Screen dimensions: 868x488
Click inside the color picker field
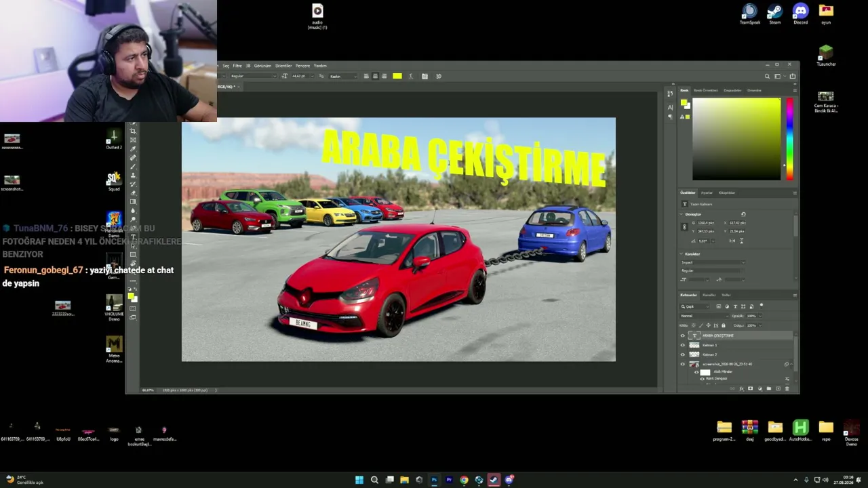(736, 139)
